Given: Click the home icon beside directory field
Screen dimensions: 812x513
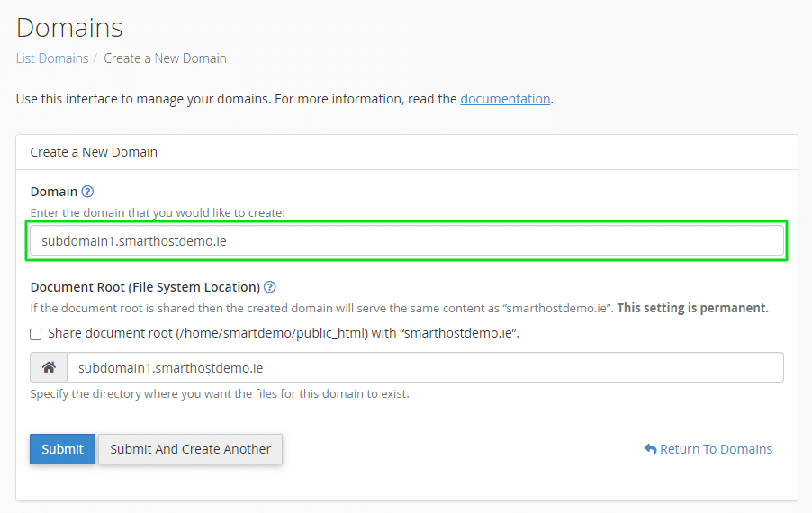Looking at the screenshot, I should click(x=49, y=367).
